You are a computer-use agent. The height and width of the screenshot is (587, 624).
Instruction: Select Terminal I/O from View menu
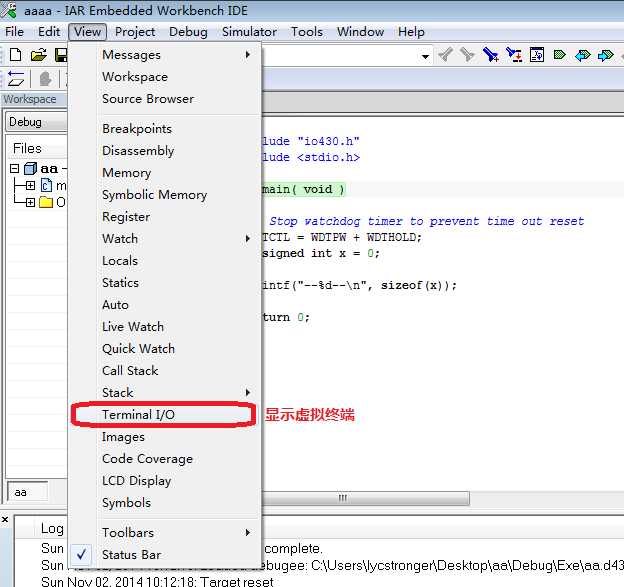(165, 414)
